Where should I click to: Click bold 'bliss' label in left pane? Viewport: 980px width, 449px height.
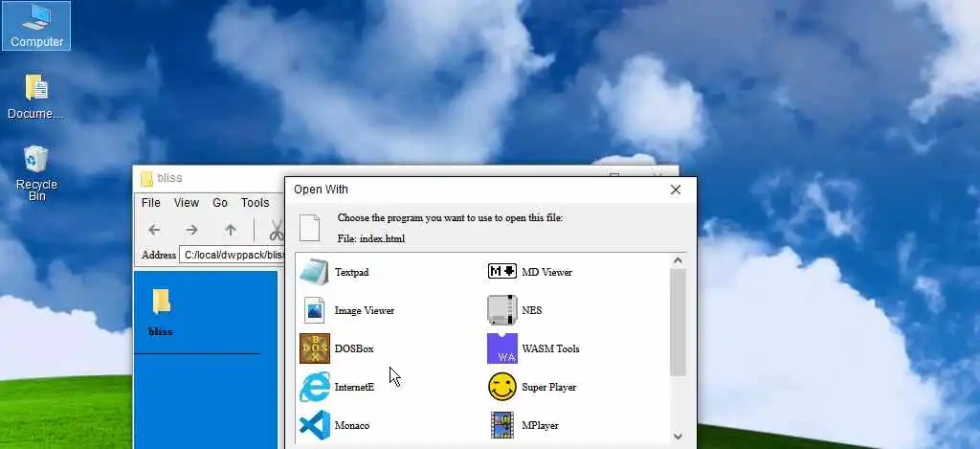point(161,331)
